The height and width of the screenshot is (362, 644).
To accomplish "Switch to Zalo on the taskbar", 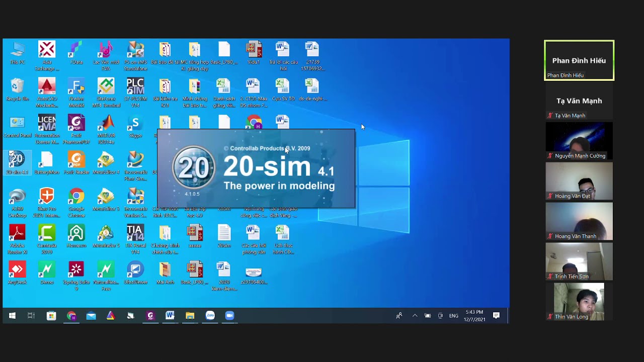I will (210, 316).
